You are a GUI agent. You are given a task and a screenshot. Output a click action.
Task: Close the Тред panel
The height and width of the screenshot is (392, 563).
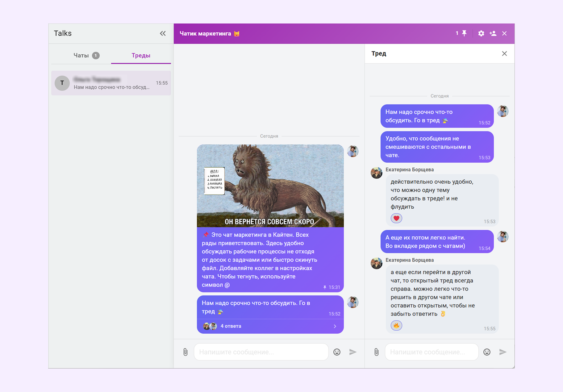click(x=504, y=54)
